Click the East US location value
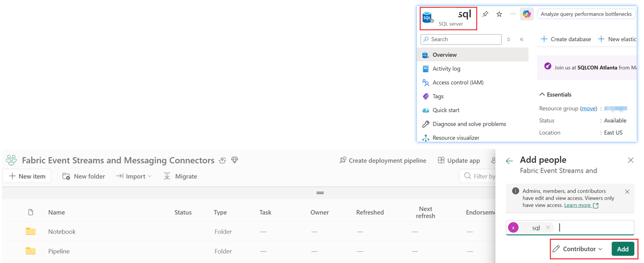Viewport: 644px width, 263px height. click(x=613, y=133)
